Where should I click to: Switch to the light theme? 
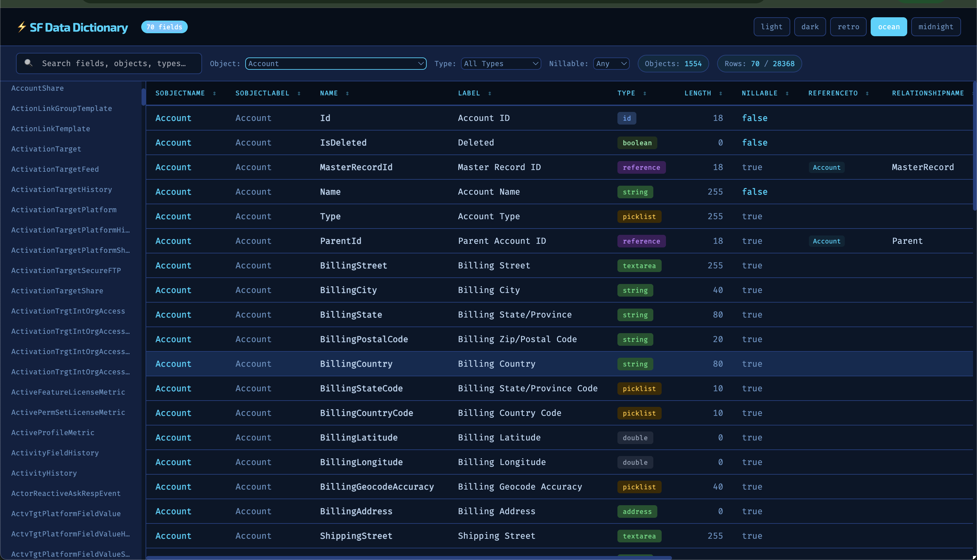(x=771, y=27)
